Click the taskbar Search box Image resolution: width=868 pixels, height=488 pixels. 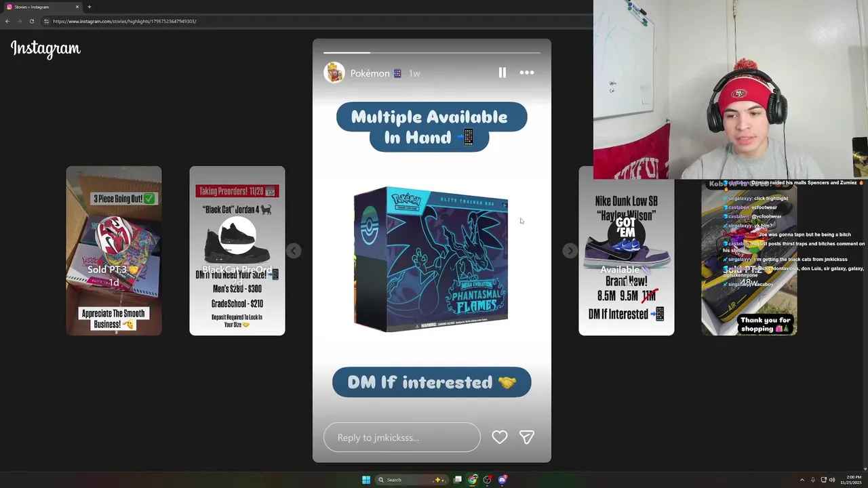[411, 480]
